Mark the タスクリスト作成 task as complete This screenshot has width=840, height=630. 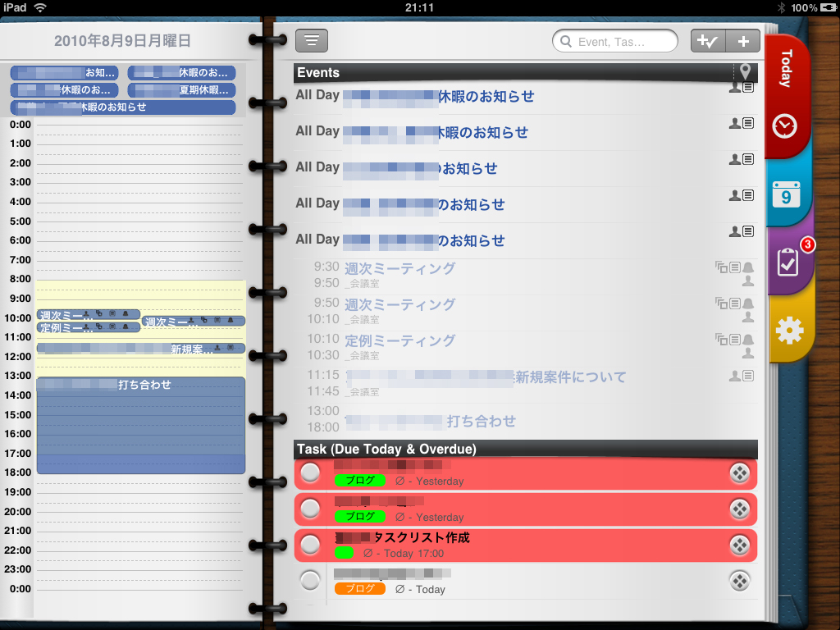point(310,545)
